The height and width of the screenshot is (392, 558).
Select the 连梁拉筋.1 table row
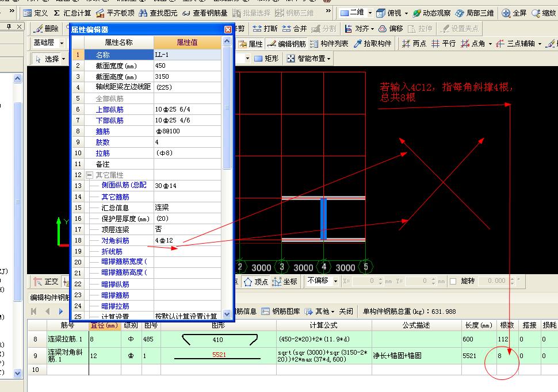click(292, 339)
